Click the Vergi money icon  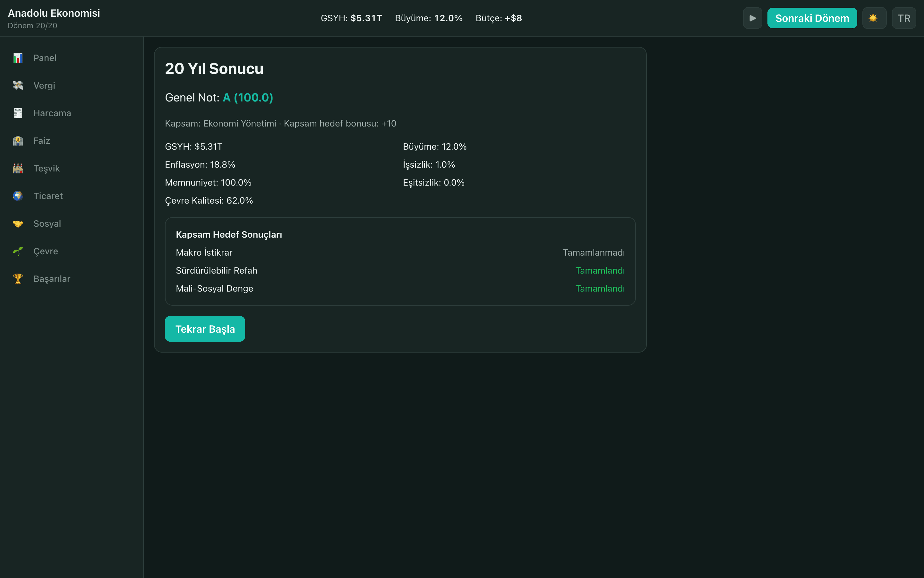pyautogui.click(x=18, y=86)
